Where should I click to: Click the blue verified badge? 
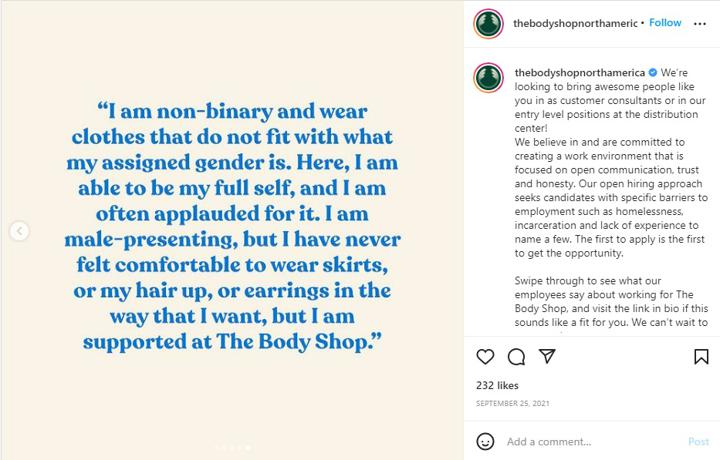pos(652,73)
